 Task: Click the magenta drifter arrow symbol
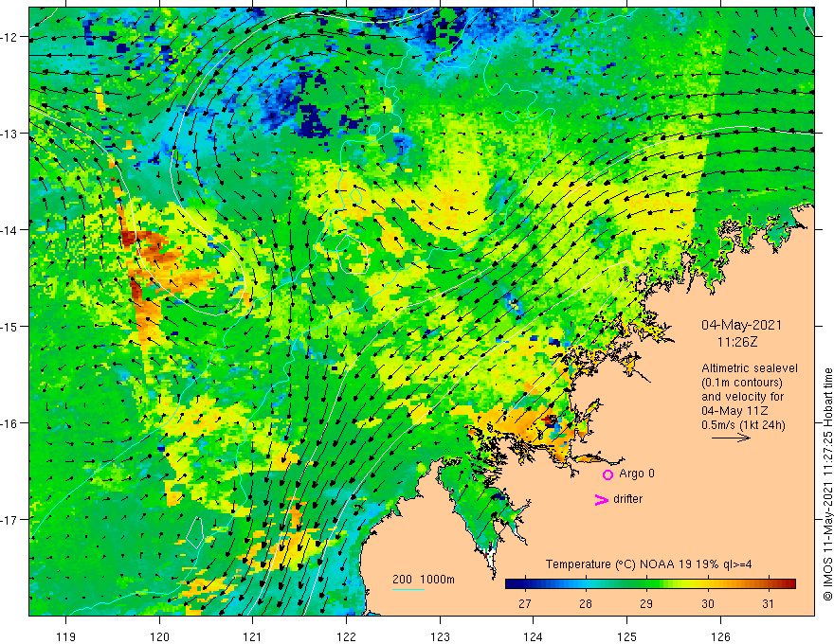[x=601, y=500]
